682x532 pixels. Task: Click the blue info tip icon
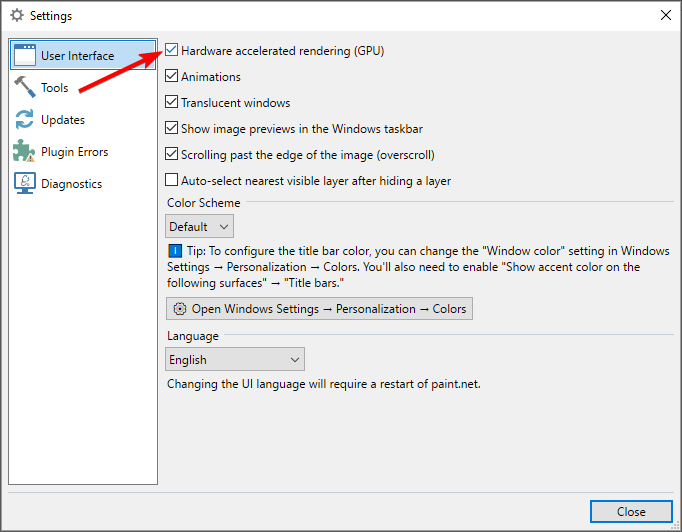pos(175,251)
